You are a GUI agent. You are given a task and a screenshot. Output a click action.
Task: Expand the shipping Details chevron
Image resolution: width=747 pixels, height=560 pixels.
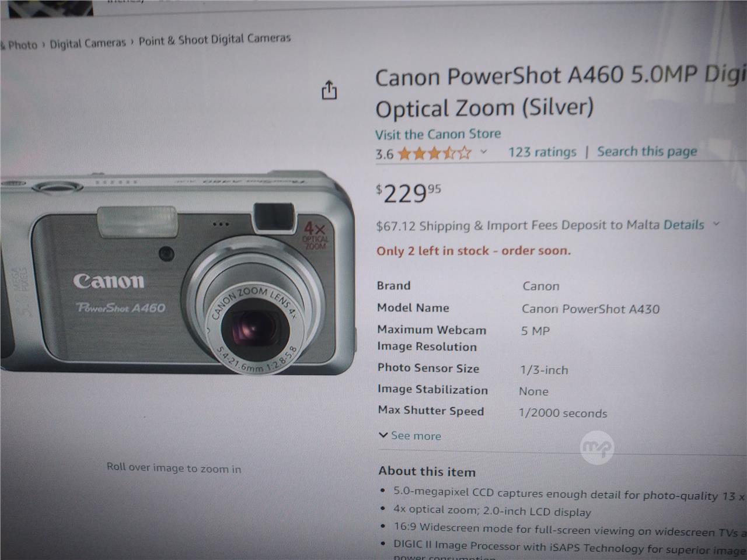point(716,224)
